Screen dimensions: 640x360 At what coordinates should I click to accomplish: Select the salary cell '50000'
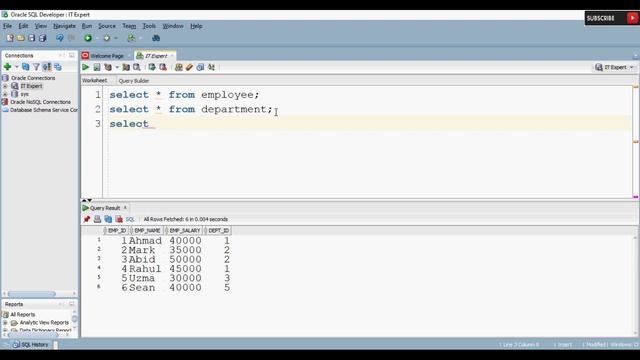click(x=185, y=260)
